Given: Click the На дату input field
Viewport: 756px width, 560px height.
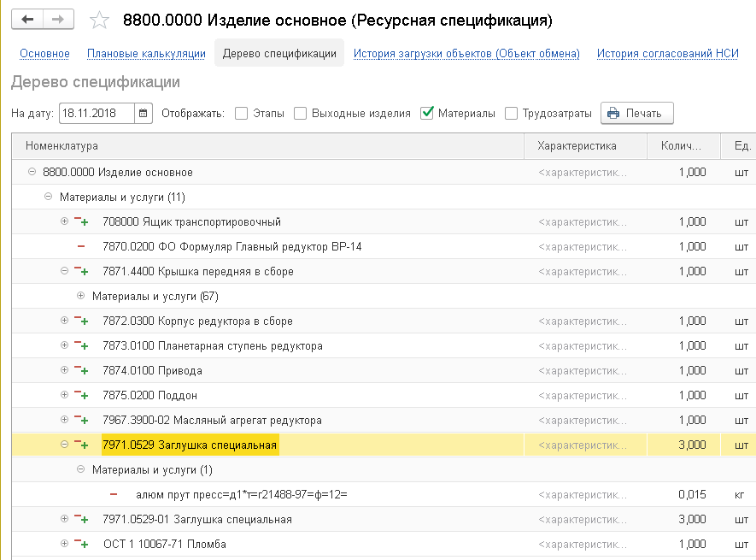Looking at the screenshot, I should click(x=97, y=113).
